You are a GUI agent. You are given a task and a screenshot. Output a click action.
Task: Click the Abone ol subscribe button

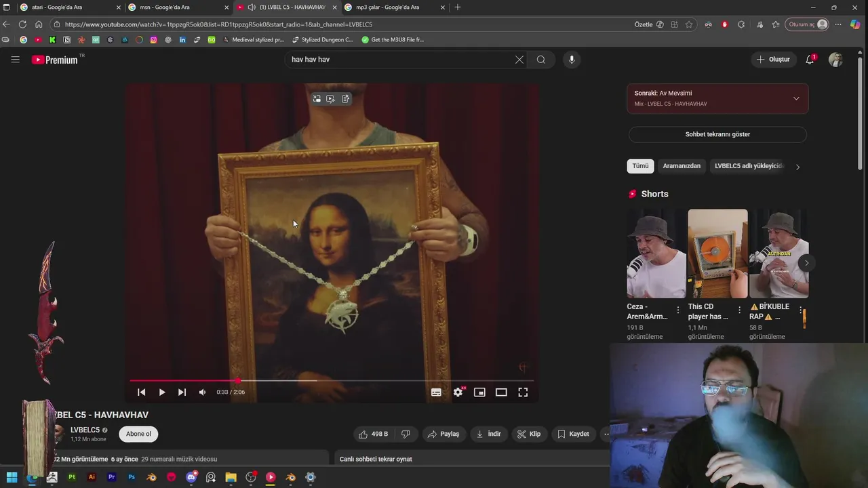point(138,434)
